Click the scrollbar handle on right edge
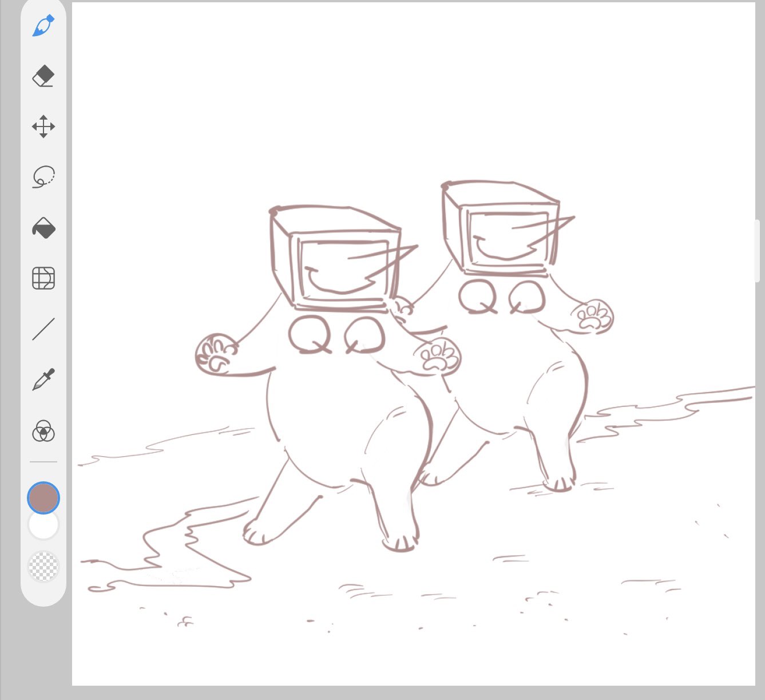765x700 pixels. tap(756, 250)
